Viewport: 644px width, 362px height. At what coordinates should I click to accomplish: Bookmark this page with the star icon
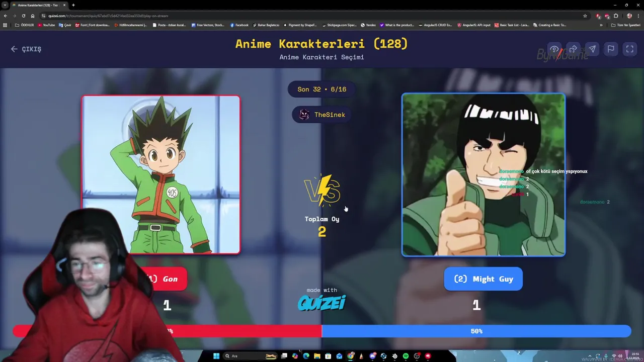click(585, 16)
